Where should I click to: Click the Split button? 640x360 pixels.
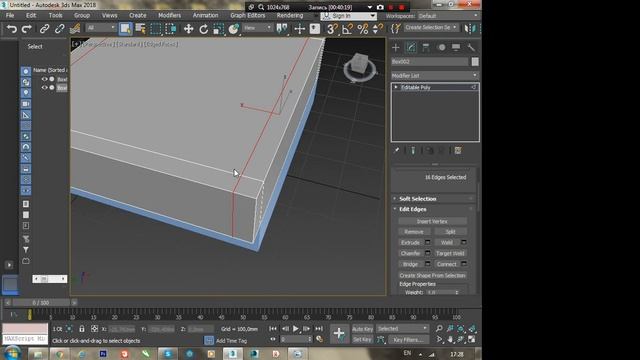(450, 232)
